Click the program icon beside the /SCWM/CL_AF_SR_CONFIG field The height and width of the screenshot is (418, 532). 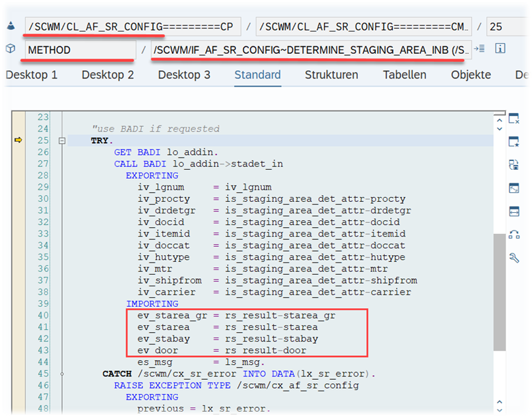point(11,26)
